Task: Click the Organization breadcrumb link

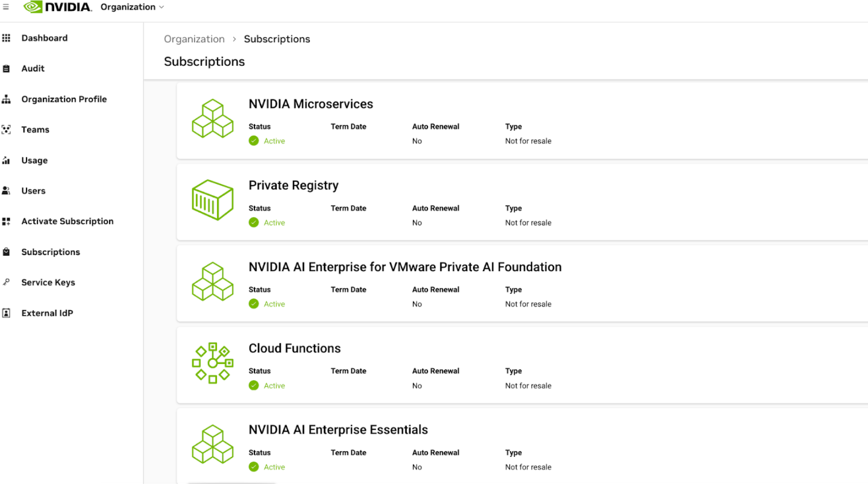Action: (x=194, y=39)
